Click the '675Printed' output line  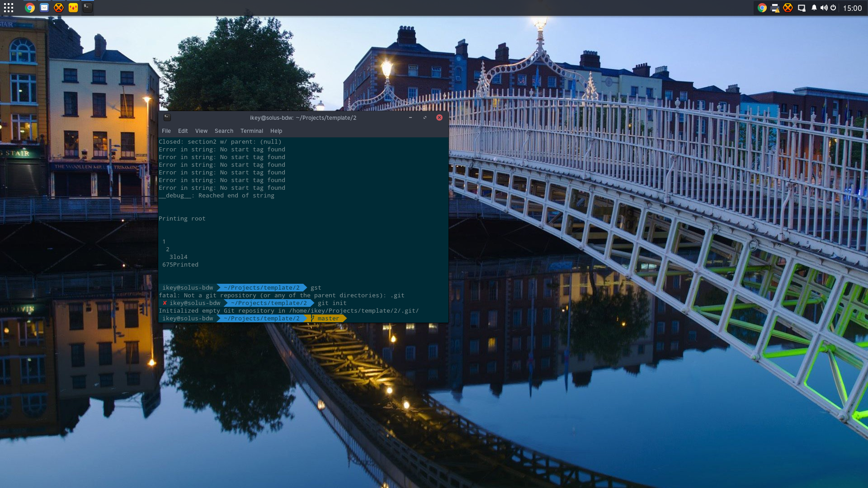pyautogui.click(x=180, y=265)
